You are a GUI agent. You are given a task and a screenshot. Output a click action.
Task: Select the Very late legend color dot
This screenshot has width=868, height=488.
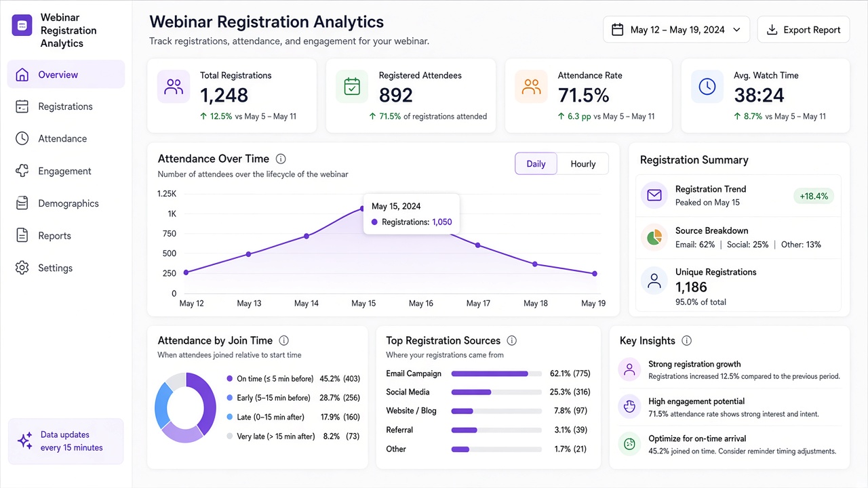tap(230, 436)
